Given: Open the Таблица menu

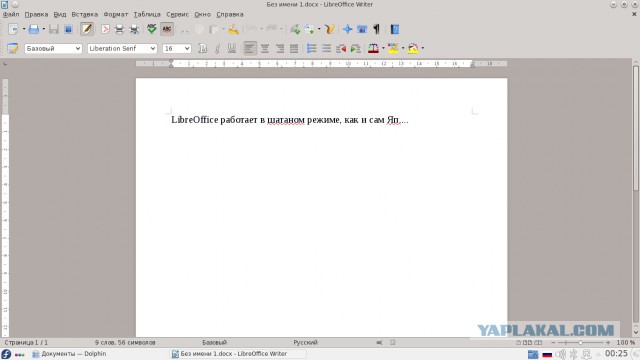Looking at the screenshot, I should [147, 14].
